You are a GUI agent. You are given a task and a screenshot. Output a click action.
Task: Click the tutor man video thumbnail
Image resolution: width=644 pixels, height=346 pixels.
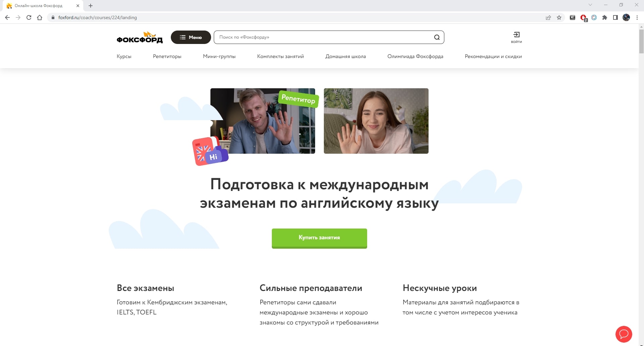[x=263, y=121]
